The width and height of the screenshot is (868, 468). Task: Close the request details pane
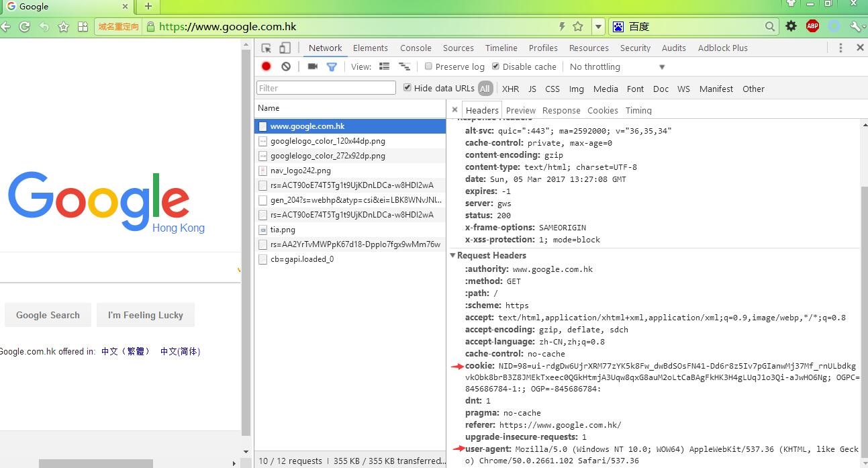(454, 109)
